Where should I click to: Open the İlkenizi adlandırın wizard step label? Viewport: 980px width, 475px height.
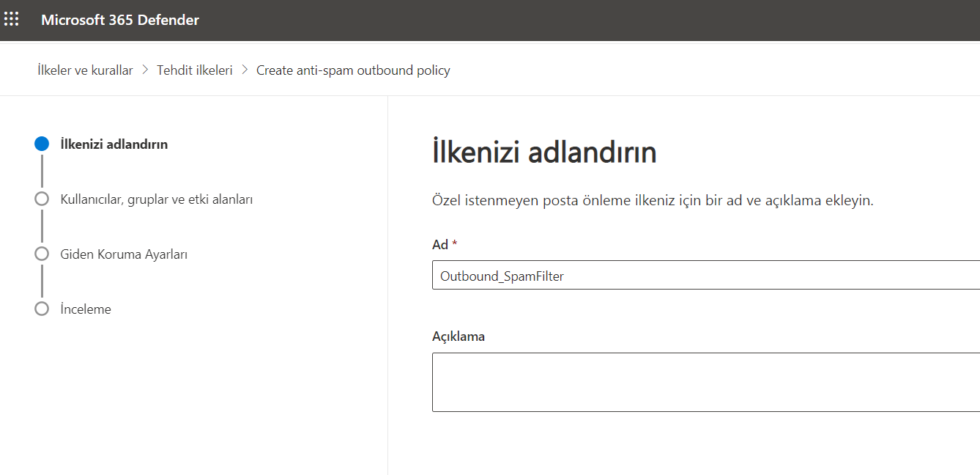click(x=114, y=144)
